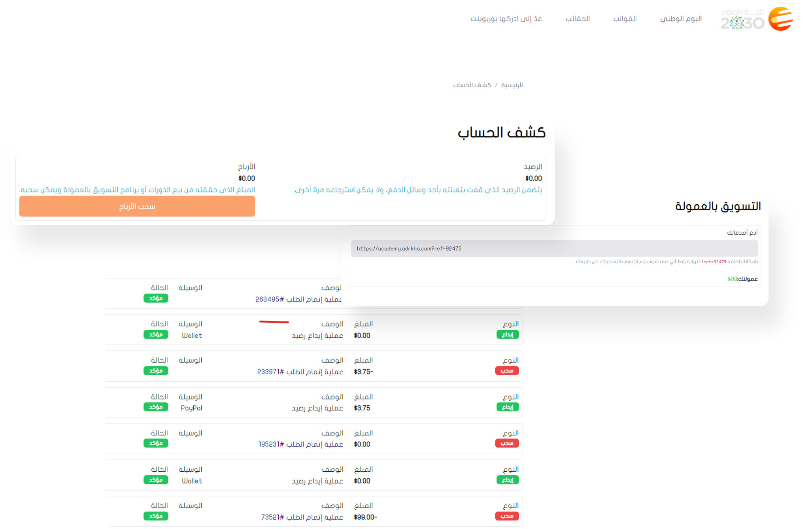Click the مؤكد badge in order #263485 row
Screen dimensions: 812x529
156,298
